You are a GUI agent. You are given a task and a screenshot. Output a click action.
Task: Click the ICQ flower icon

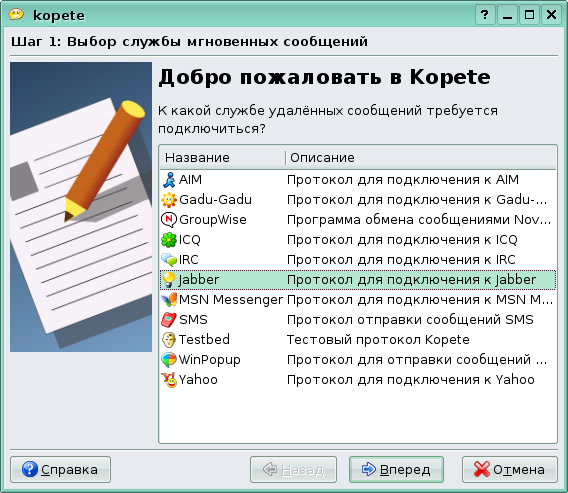(169, 239)
